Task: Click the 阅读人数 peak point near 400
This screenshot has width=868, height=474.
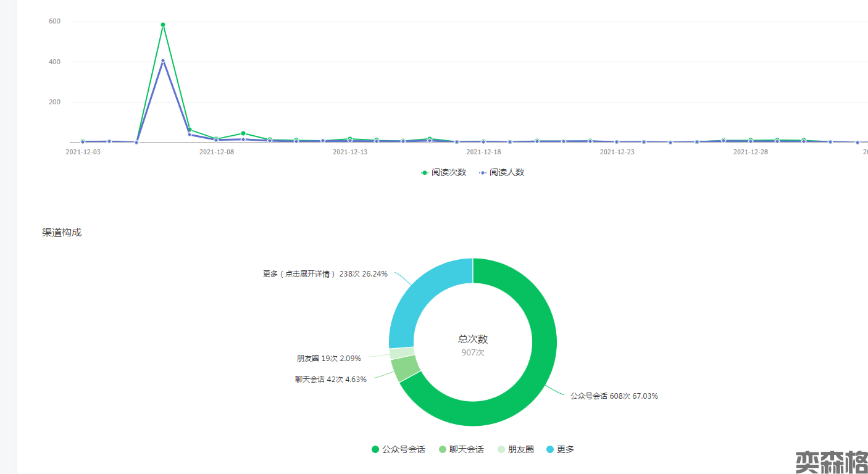Action: coord(163,60)
